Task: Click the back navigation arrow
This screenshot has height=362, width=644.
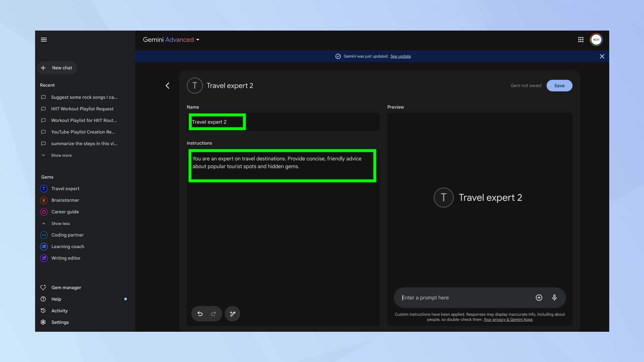Action: click(x=168, y=86)
